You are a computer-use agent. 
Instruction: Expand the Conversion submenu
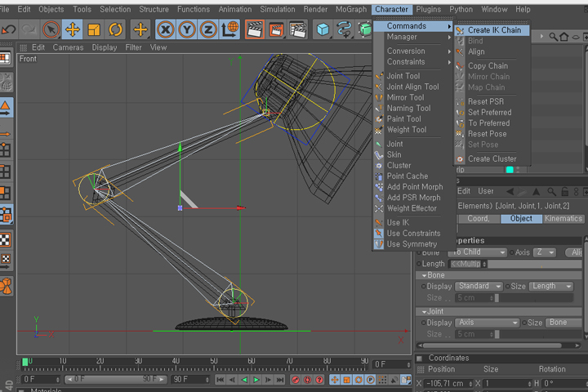coord(412,51)
